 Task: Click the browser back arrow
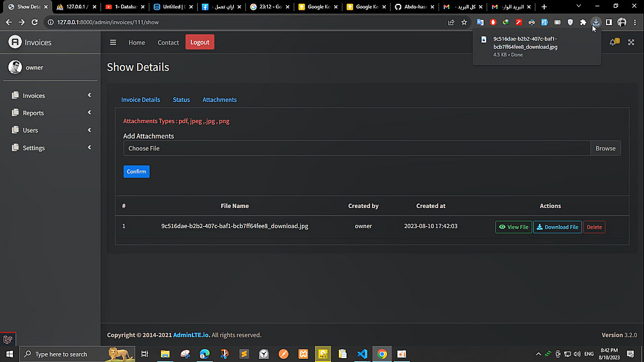click(x=8, y=22)
